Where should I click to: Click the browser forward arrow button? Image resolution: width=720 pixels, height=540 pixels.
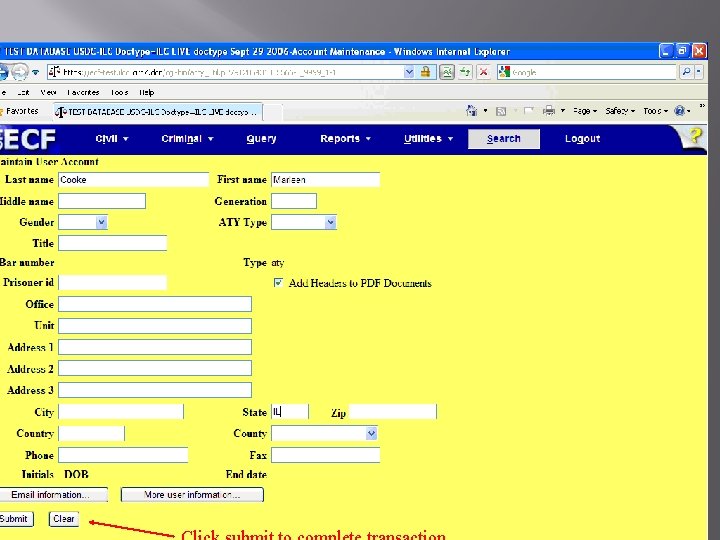click(x=19, y=72)
